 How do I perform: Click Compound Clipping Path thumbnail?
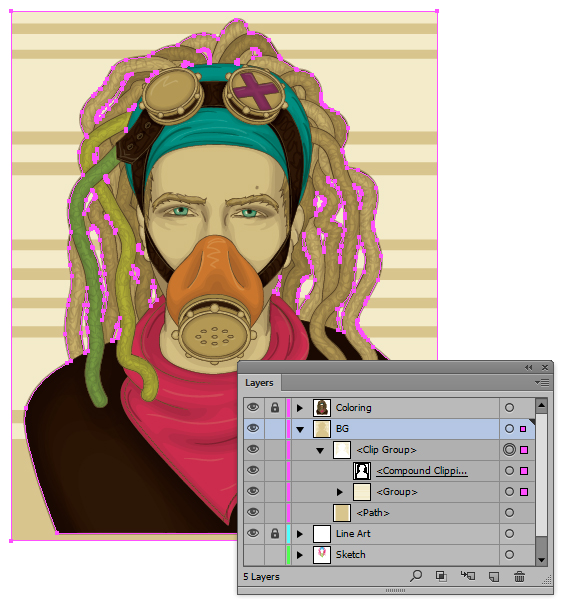(x=362, y=471)
